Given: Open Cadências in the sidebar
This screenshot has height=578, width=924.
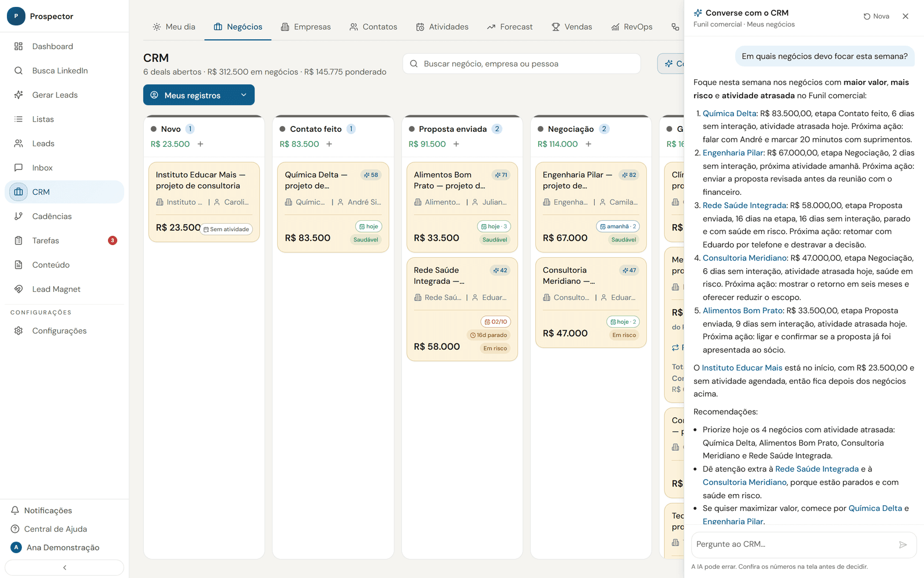Looking at the screenshot, I should point(64,216).
